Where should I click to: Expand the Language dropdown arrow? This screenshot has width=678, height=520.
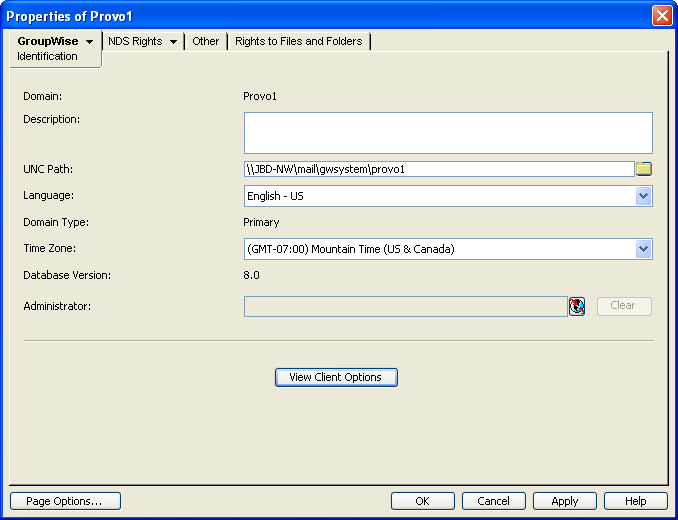(x=643, y=196)
